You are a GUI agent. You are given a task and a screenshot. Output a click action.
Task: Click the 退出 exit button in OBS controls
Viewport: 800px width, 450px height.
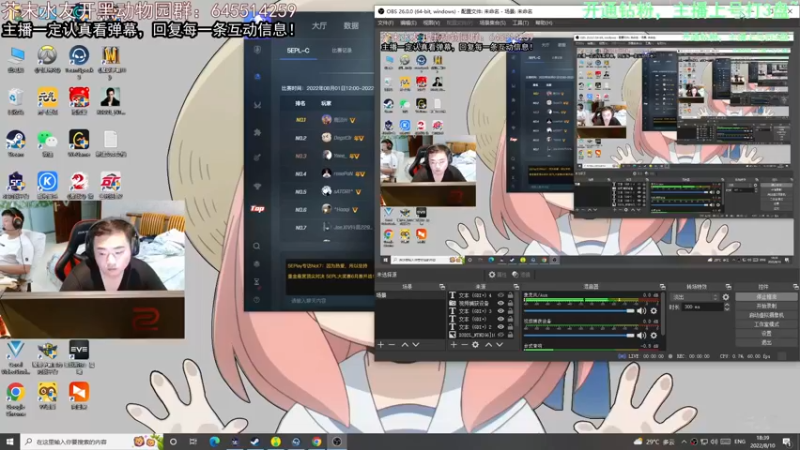point(766,343)
